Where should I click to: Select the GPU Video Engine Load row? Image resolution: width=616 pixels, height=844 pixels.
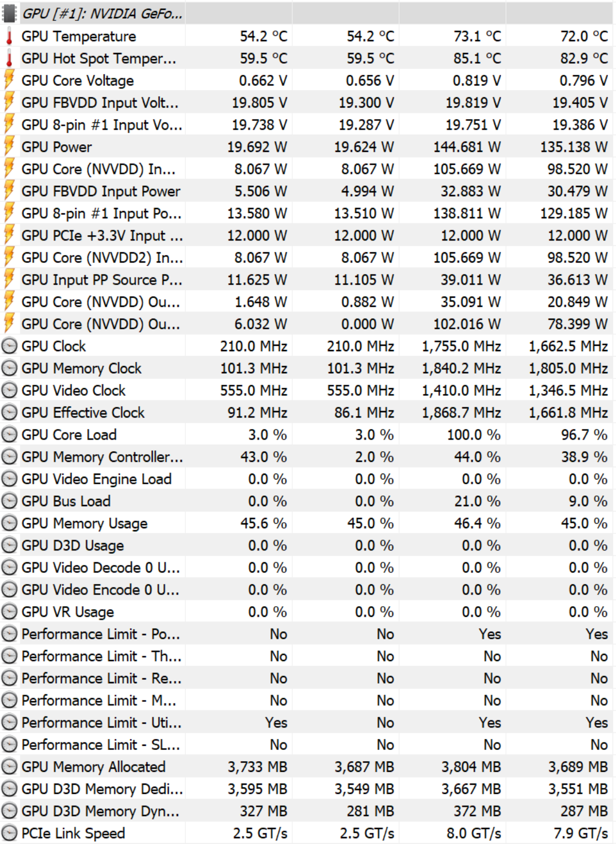tap(308, 479)
